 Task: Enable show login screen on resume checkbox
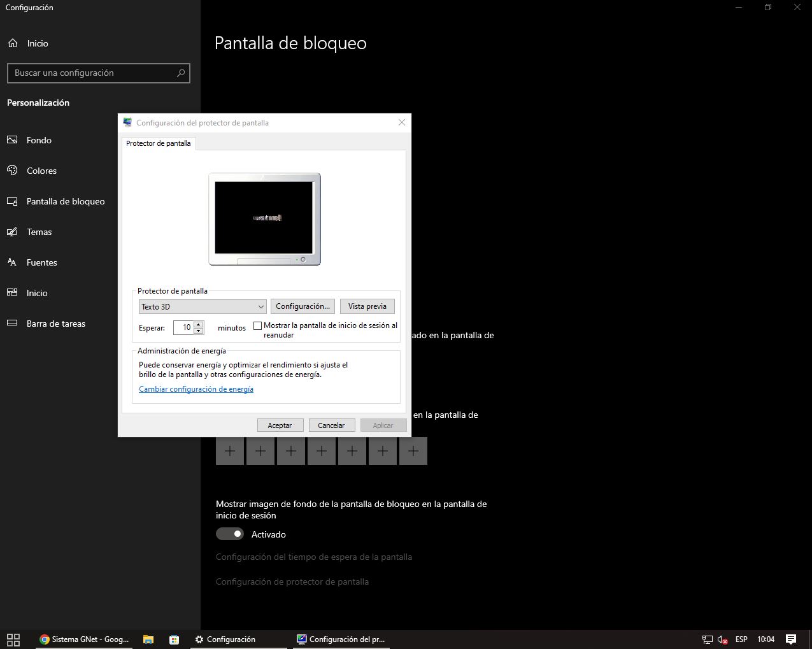coord(258,325)
